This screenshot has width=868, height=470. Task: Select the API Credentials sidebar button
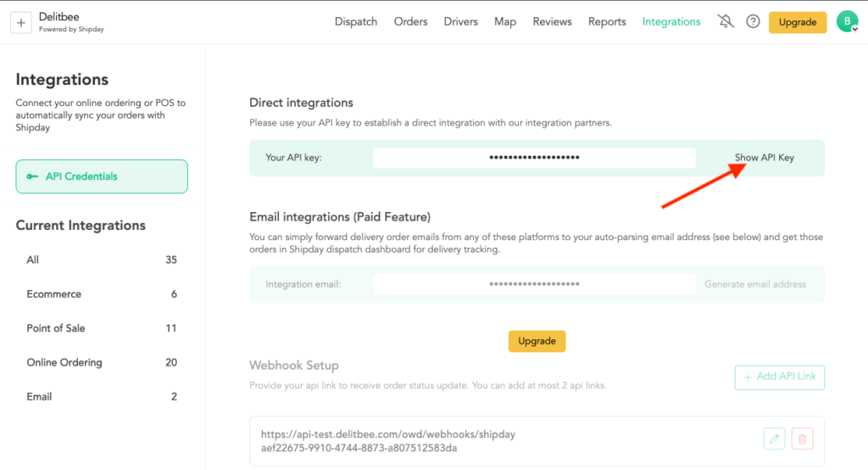click(x=102, y=176)
